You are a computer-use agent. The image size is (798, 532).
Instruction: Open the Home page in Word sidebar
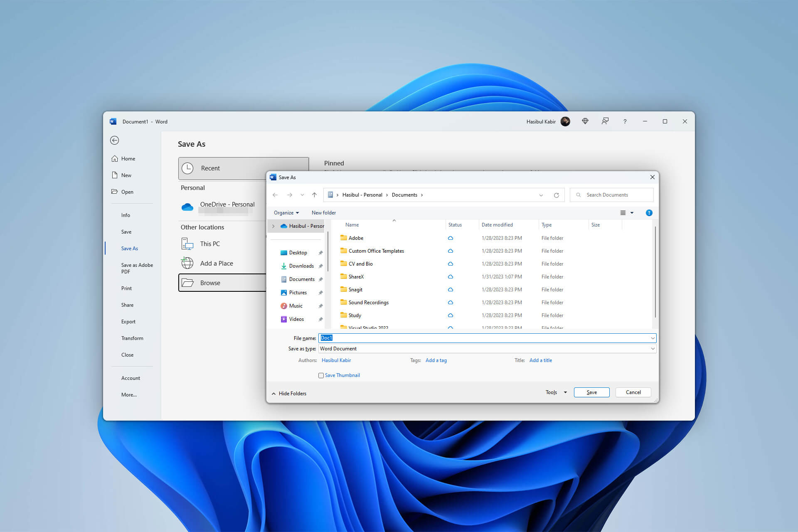point(123,159)
